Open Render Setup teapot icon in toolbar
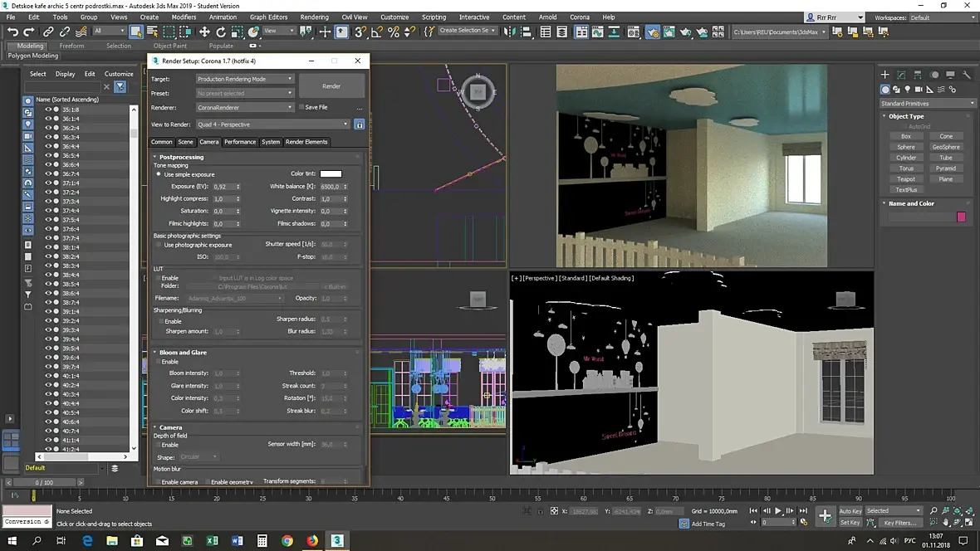 click(x=653, y=32)
